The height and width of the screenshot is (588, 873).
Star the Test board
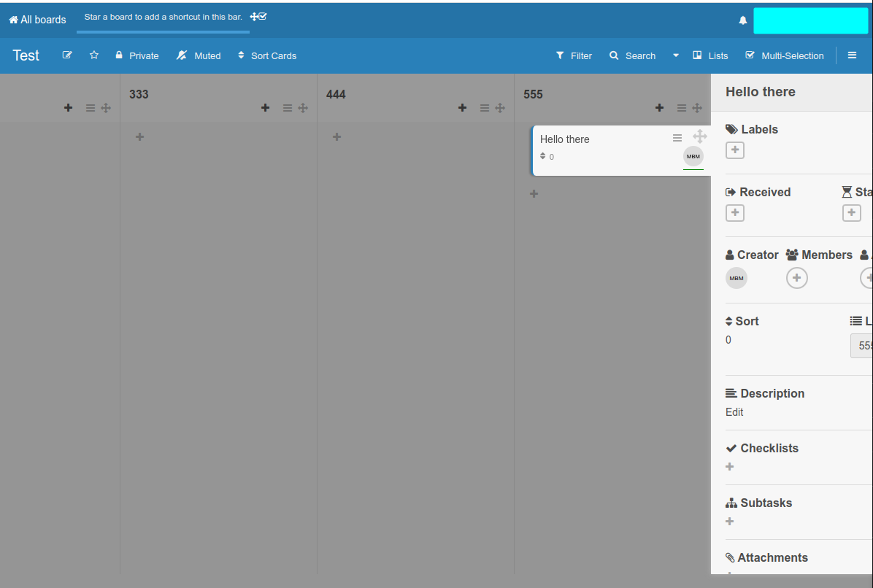94,55
